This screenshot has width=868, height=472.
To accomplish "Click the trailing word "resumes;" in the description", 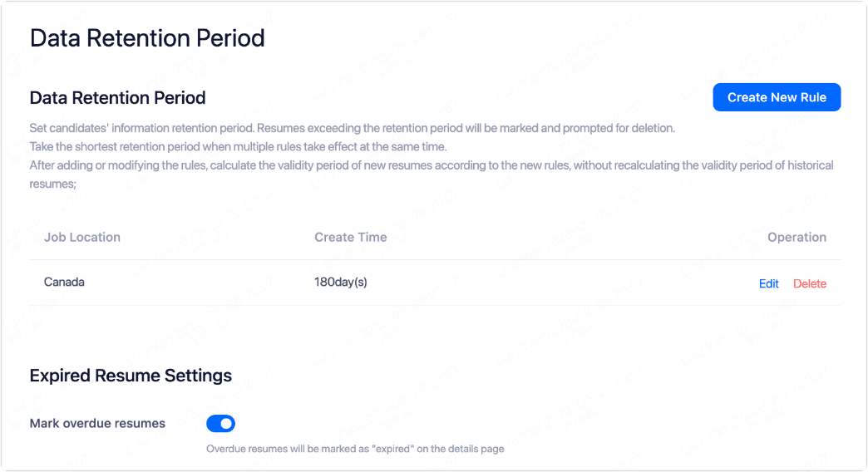I will (x=52, y=183).
